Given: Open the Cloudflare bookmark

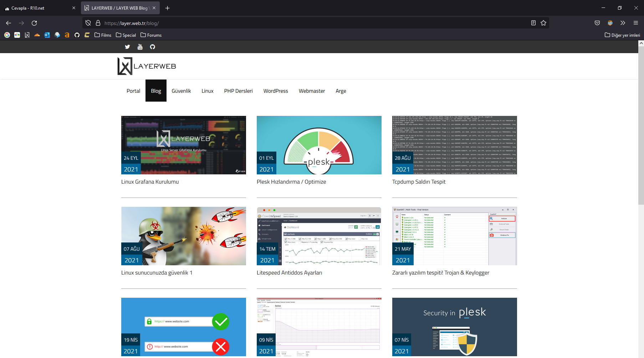Looking at the screenshot, I should [37, 35].
